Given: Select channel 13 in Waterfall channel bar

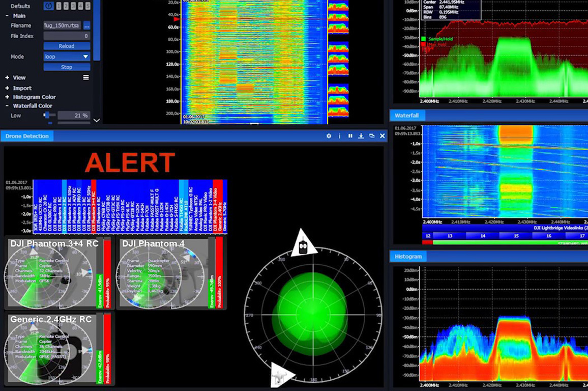Looking at the screenshot, I should point(450,236).
